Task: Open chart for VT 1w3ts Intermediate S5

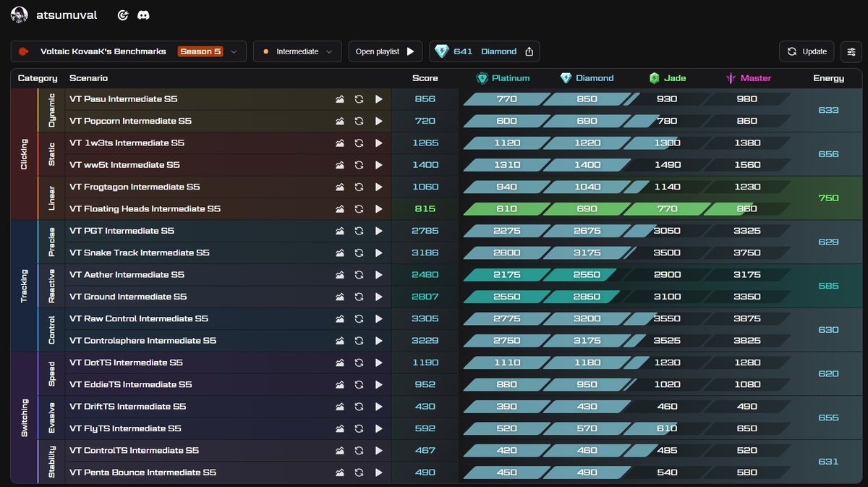Action: tap(340, 143)
